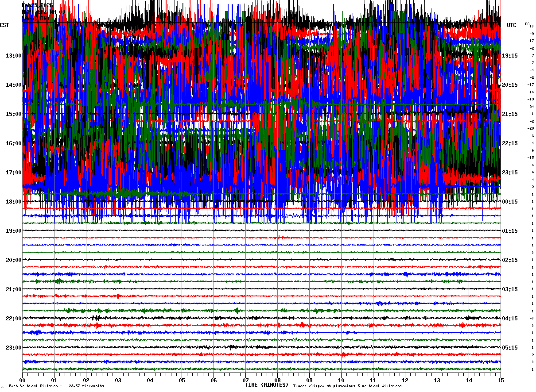
Task: Click the 23:00 CST time label
Action: point(13,348)
